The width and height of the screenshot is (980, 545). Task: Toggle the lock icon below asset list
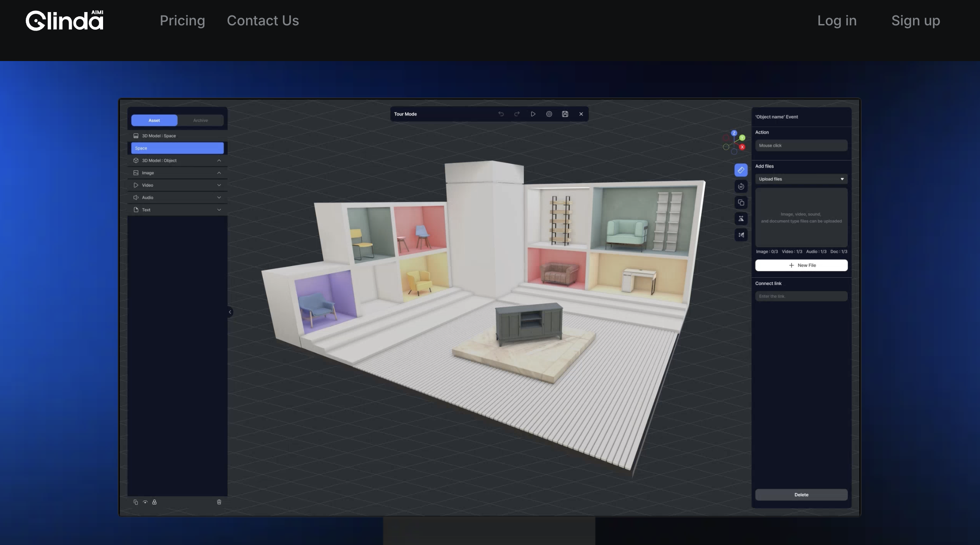tap(154, 502)
